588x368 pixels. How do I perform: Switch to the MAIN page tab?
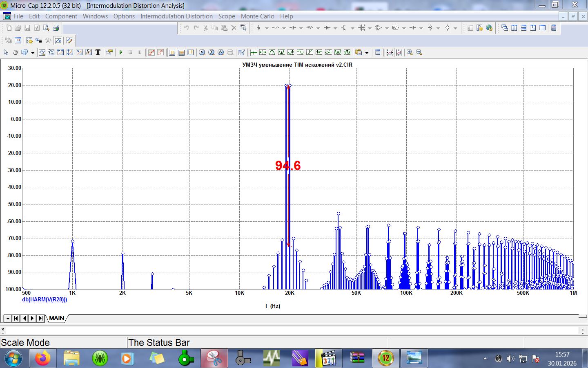(57, 318)
